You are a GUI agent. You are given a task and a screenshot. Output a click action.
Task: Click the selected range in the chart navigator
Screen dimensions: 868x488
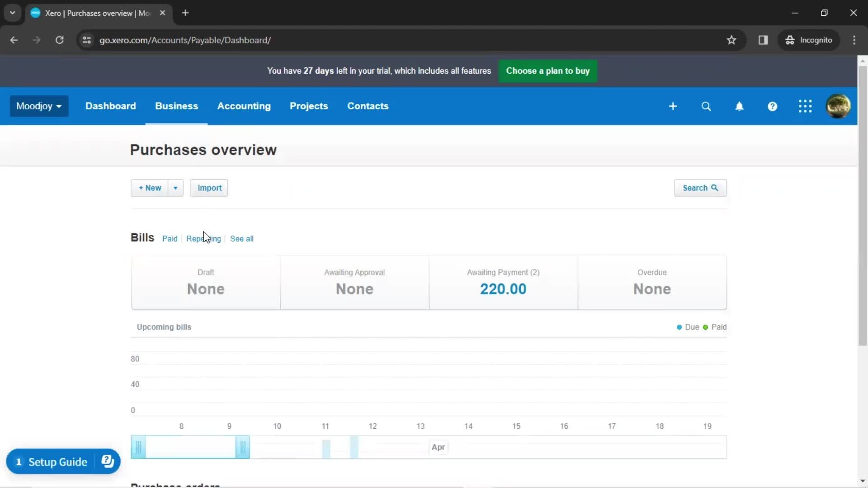[x=190, y=447]
